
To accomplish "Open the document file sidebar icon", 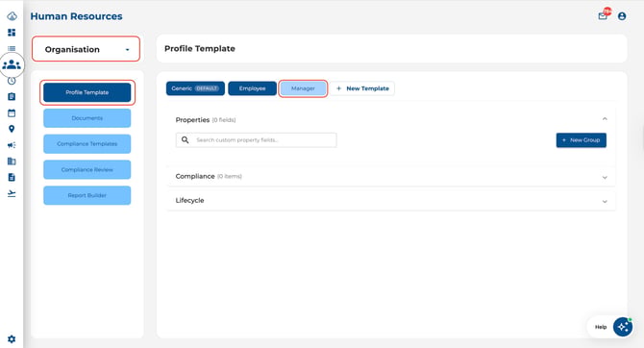I will (12, 177).
